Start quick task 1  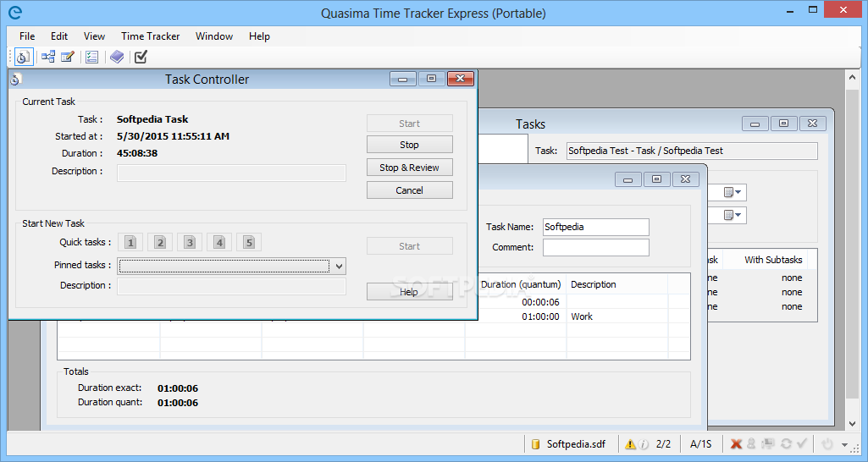(130, 242)
